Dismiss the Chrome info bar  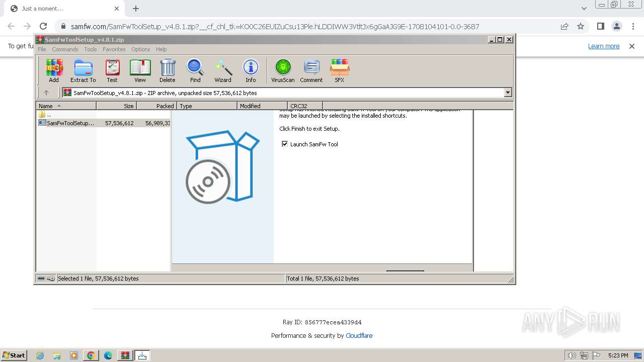click(x=632, y=46)
